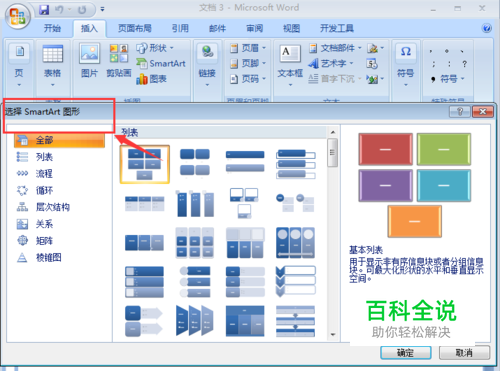Switch to 开发工具 ribbon tab
The width and height of the screenshot is (500, 371).
(337, 28)
